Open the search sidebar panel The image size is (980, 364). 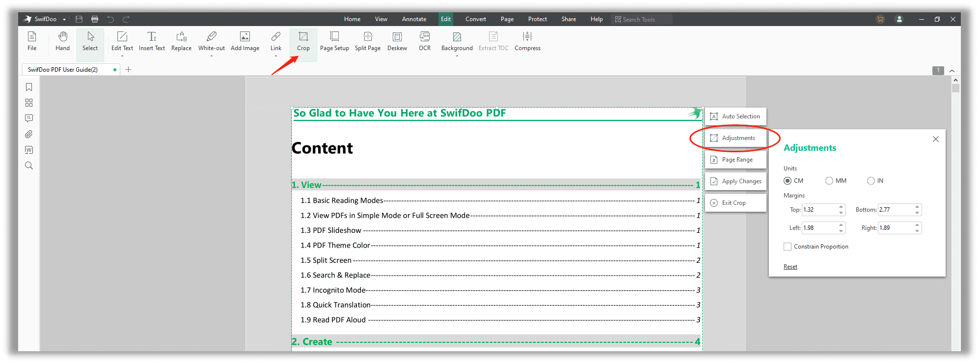(29, 166)
